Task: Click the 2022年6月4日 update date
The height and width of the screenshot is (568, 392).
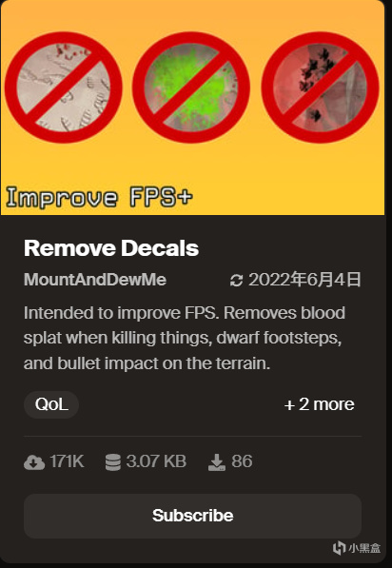Action: click(x=304, y=280)
